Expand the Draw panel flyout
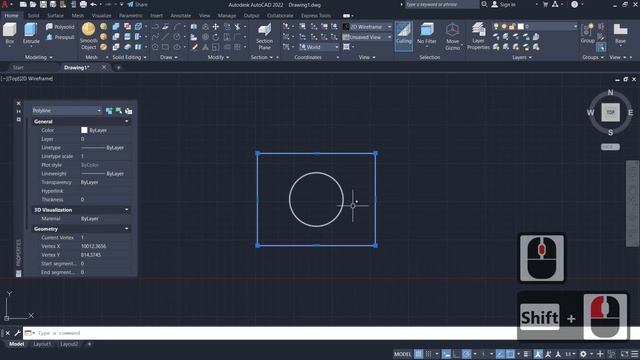Viewport: 640px width, 360px height. coord(169,58)
